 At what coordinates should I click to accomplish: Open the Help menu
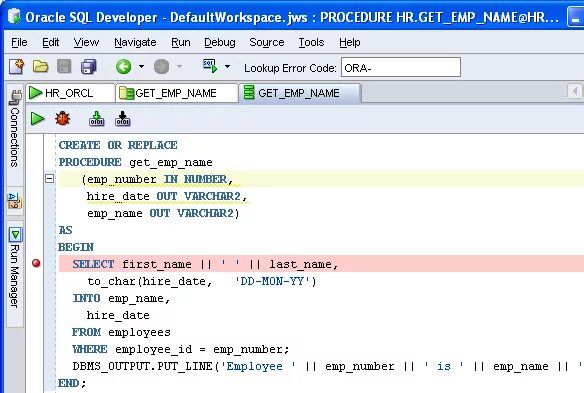[349, 42]
